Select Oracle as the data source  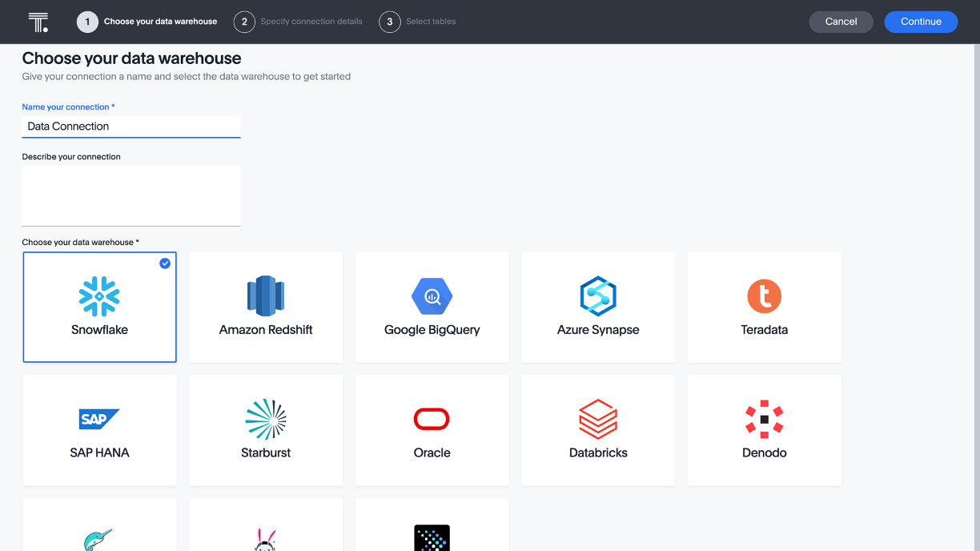click(432, 430)
